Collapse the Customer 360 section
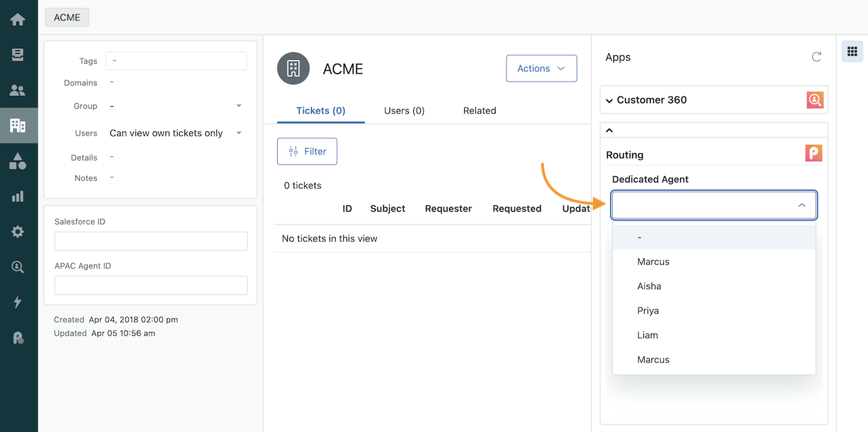Screen dimensions: 868x432 click(609, 101)
